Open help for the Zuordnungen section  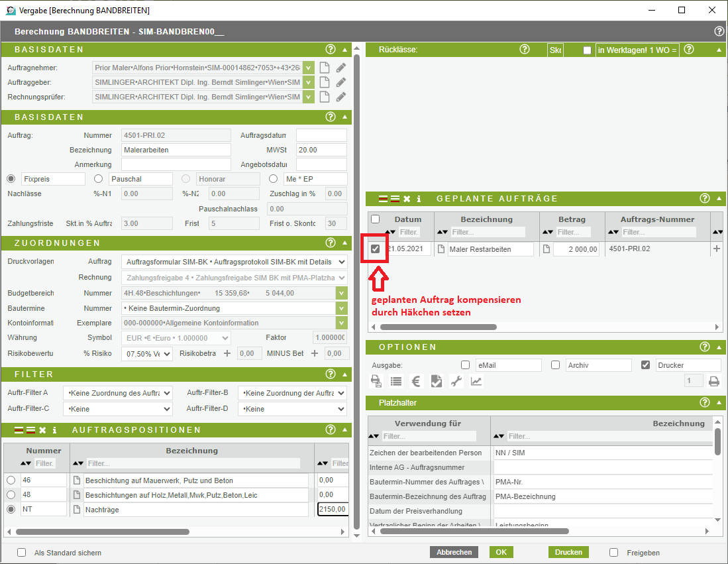[x=331, y=243]
